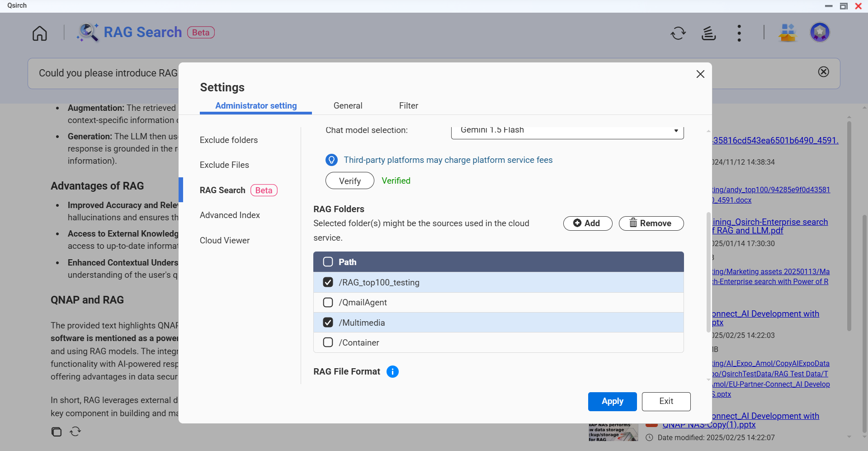Click the Path column header label
Viewport: 868px width, 451px height.
347,262
